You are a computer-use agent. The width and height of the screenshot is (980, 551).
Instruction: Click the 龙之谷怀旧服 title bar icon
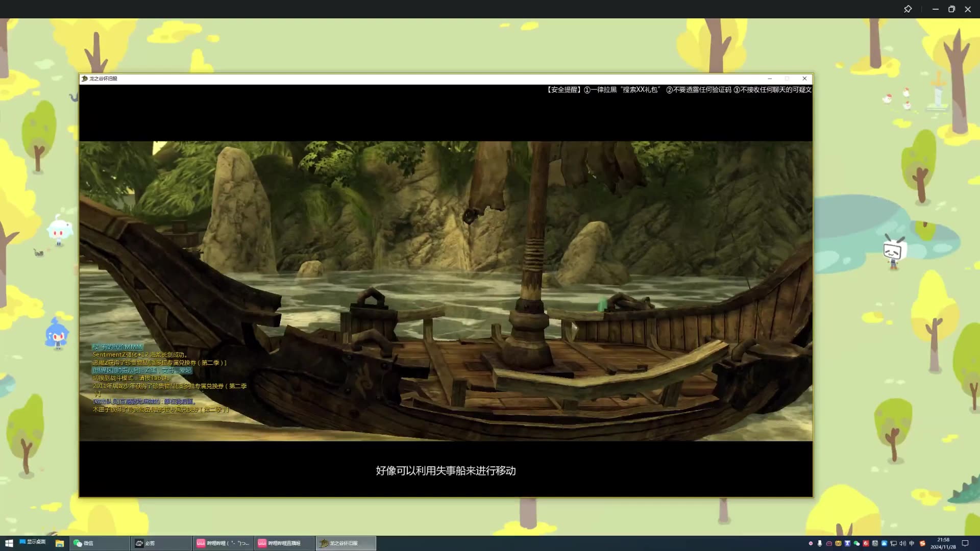[85, 79]
